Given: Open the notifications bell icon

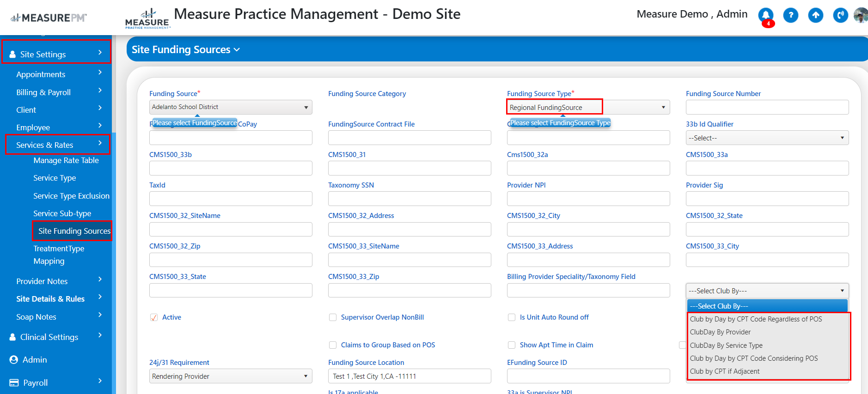Looking at the screenshot, I should 766,15.
